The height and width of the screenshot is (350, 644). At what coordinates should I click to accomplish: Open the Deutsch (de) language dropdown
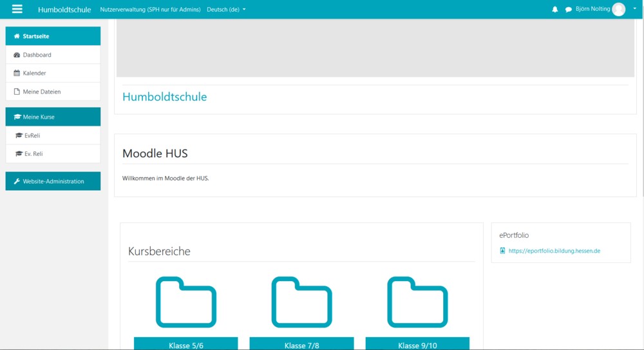[x=226, y=10]
